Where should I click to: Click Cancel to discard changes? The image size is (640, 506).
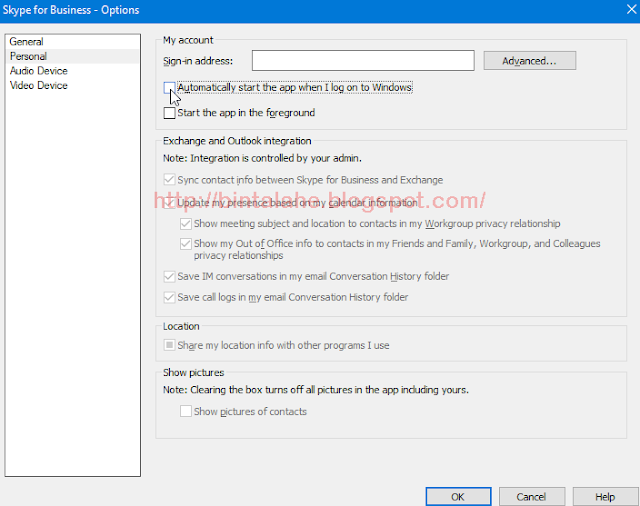click(x=531, y=497)
